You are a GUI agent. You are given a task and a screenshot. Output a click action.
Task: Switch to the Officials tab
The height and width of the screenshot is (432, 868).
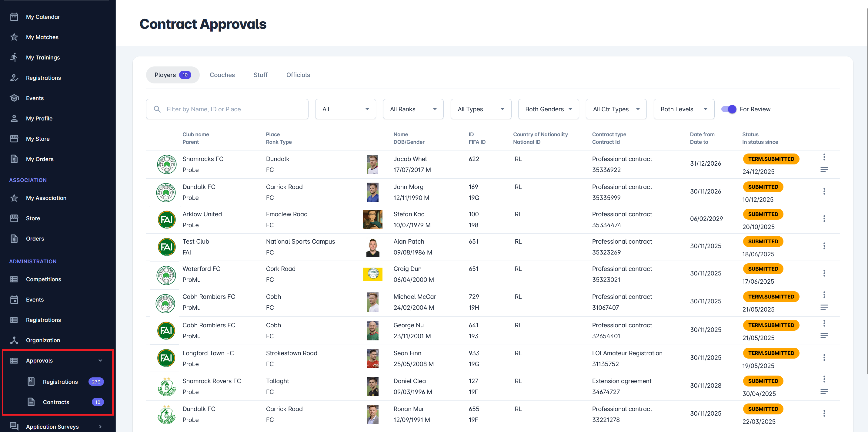[x=298, y=75]
